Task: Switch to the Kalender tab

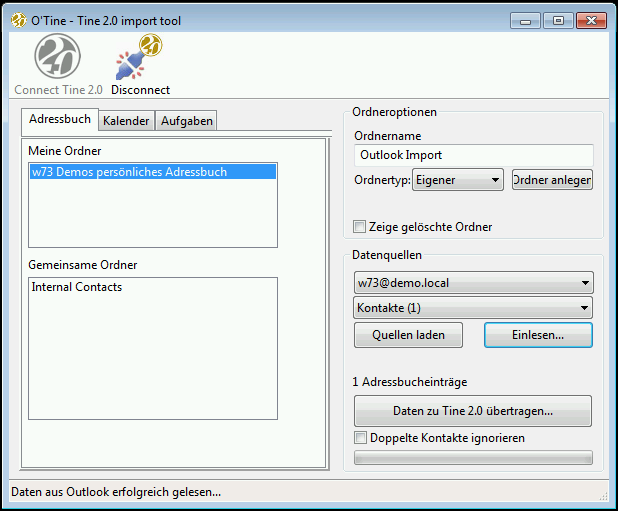Action: coord(126,121)
